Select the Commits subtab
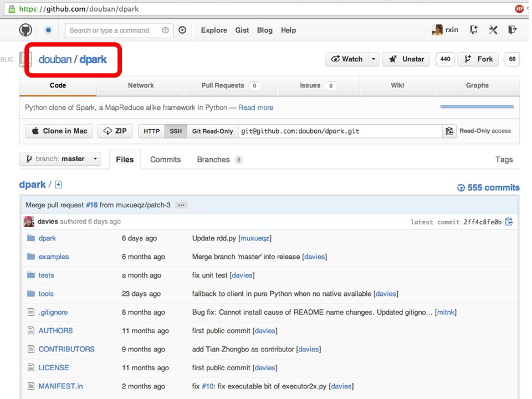Screen dimensions: 532x399 click(165, 160)
